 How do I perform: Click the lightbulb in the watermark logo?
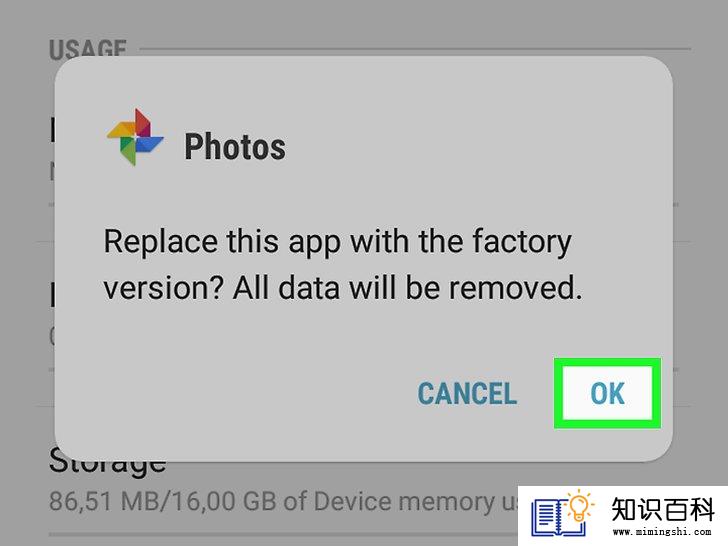click(x=579, y=506)
